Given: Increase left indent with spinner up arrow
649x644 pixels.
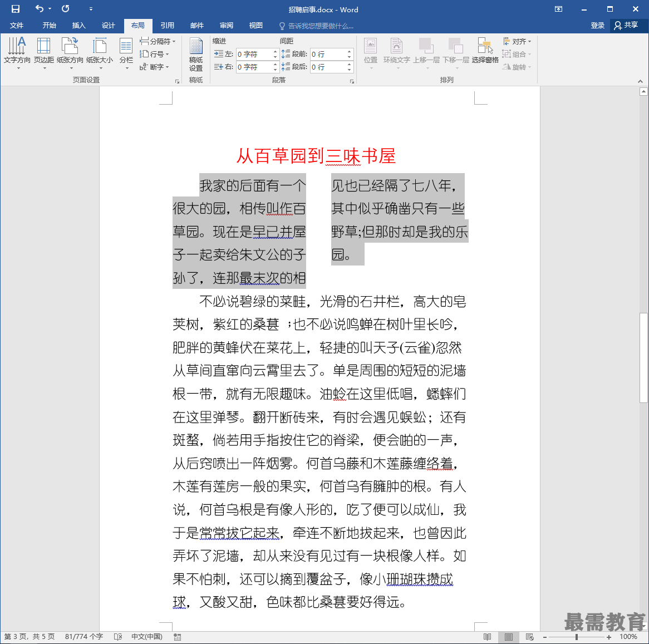Looking at the screenshot, I should [276, 52].
